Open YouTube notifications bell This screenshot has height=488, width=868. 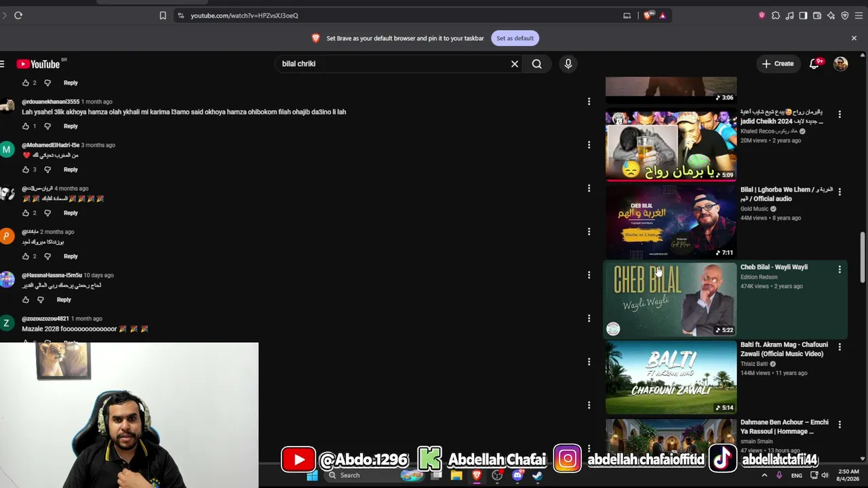pos(814,64)
